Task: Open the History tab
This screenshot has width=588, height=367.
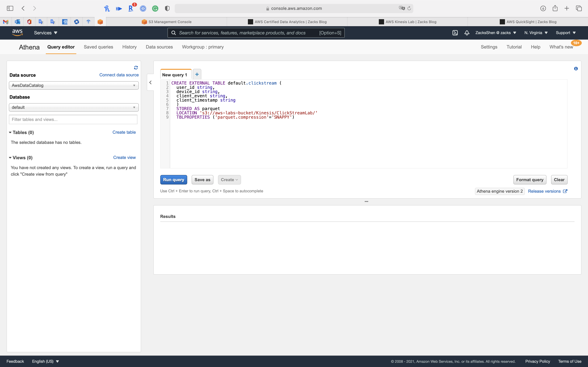Action: point(129,47)
